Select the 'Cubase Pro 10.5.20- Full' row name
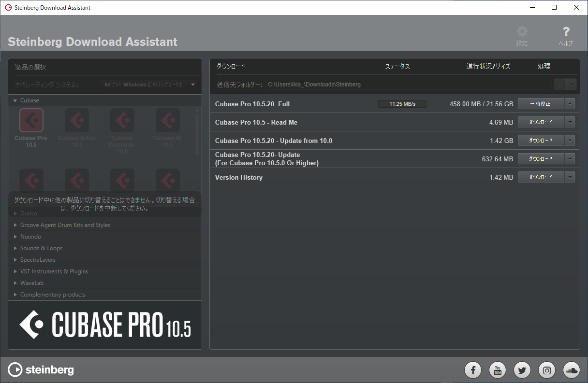The image size is (588, 383). [252, 104]
